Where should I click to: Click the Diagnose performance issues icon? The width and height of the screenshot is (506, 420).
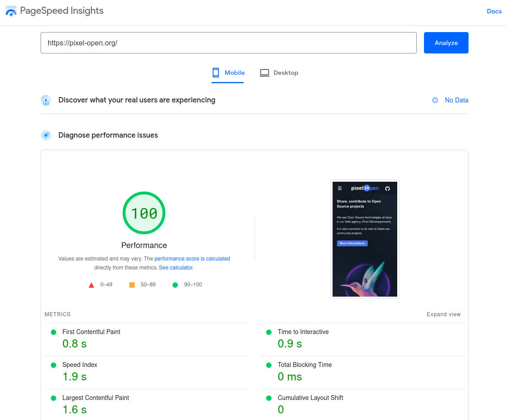pos(46,135)
